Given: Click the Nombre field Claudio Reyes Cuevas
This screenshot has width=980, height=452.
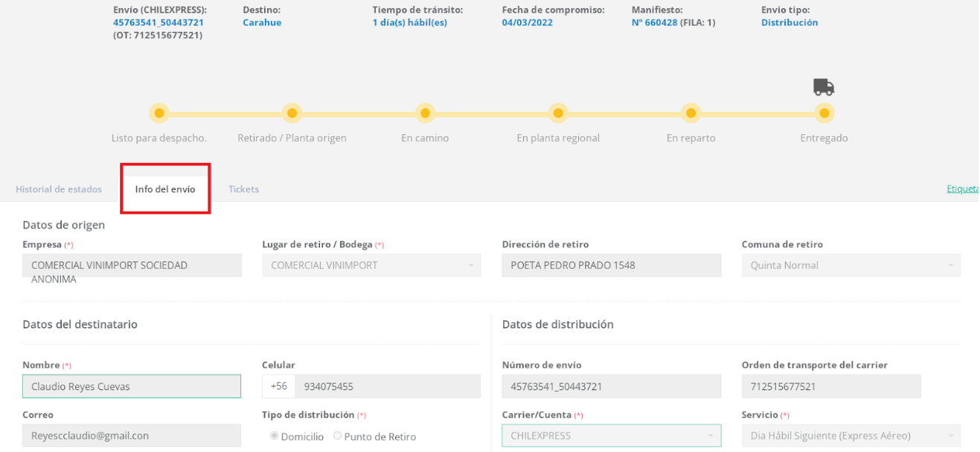Looking at the screenshot, I should (132, 386).
